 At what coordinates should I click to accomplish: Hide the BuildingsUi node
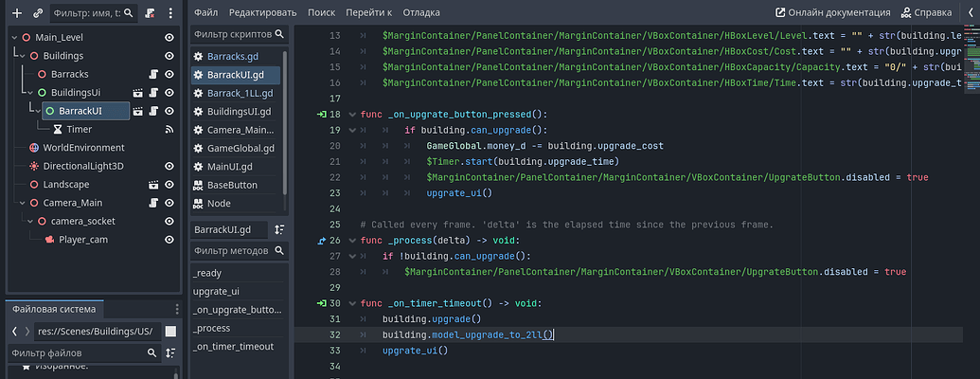(169, 93)
